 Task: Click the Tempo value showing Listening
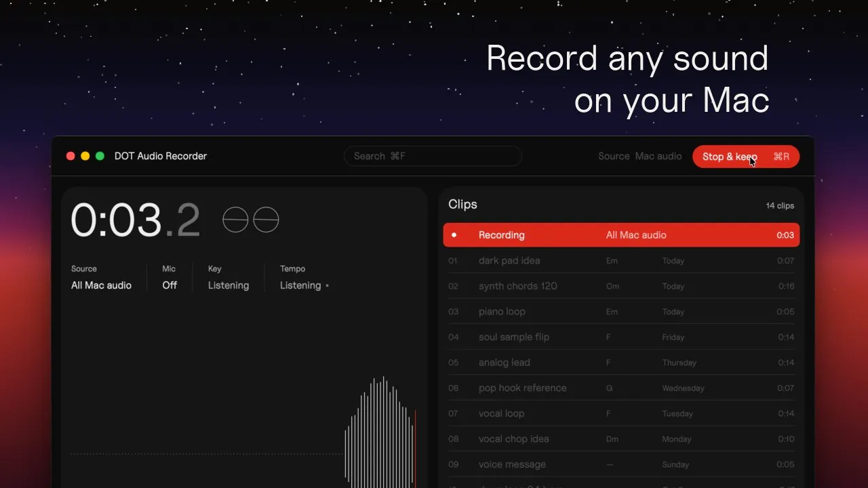pyautogui.click(x=300, y=285)
